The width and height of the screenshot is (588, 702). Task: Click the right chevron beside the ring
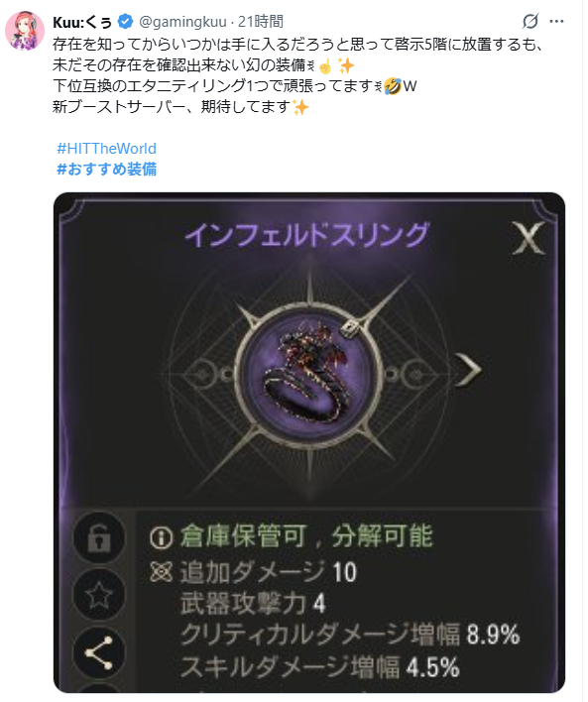click(468, 370)
